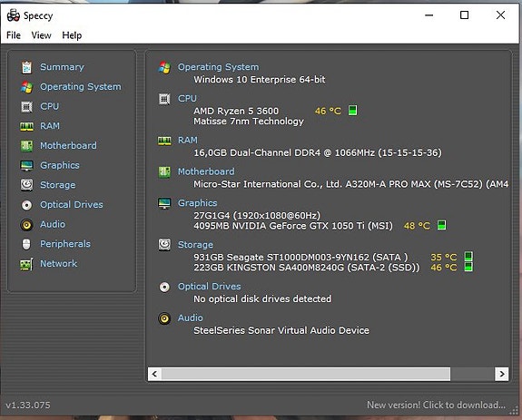This screenshot has height=420, width=522.
Task: Click the RAM heading link in summary
Action: click(188, 140)
